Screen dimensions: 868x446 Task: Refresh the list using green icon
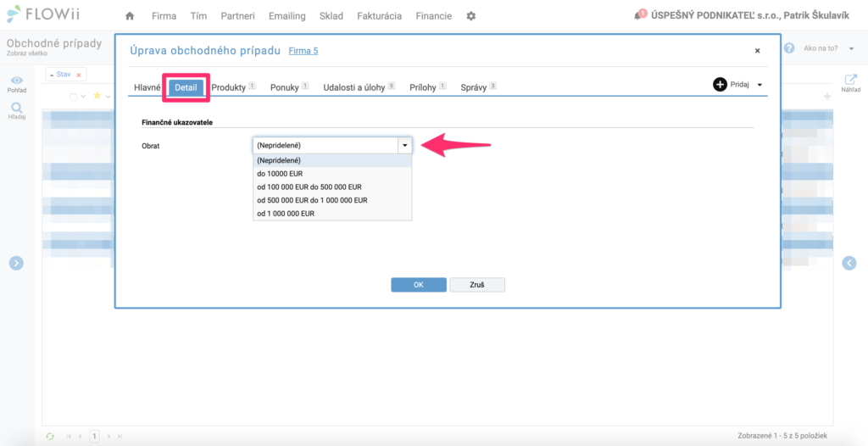50,436
